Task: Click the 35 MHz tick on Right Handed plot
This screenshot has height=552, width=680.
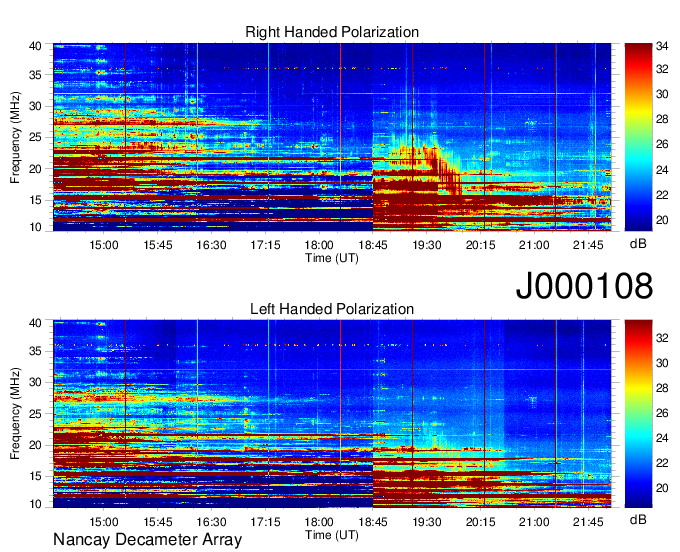Action: (35, 75)
